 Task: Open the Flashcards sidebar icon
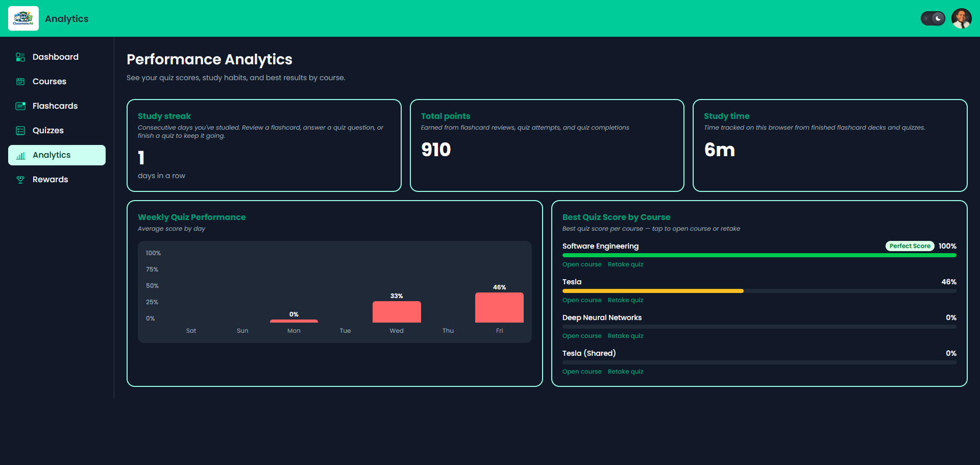20,106
